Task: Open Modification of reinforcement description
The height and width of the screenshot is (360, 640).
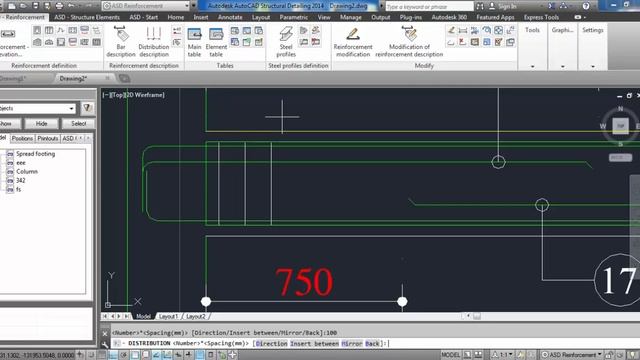Action: coord(409,41)
